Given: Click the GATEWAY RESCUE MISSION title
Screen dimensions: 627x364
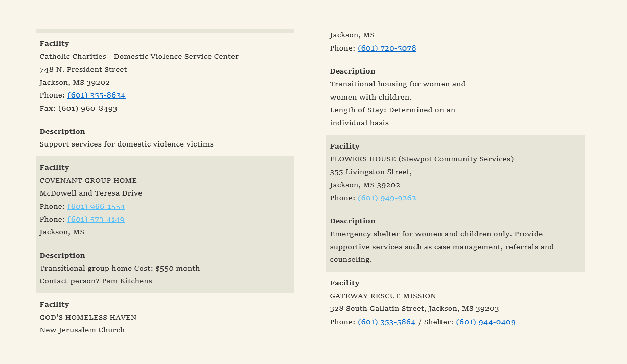Looking at the screenshot, I should 383,296.
